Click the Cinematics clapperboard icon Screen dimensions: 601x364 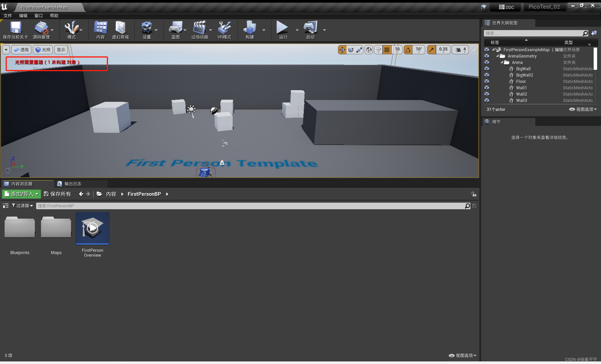click(x=199, y=27)
